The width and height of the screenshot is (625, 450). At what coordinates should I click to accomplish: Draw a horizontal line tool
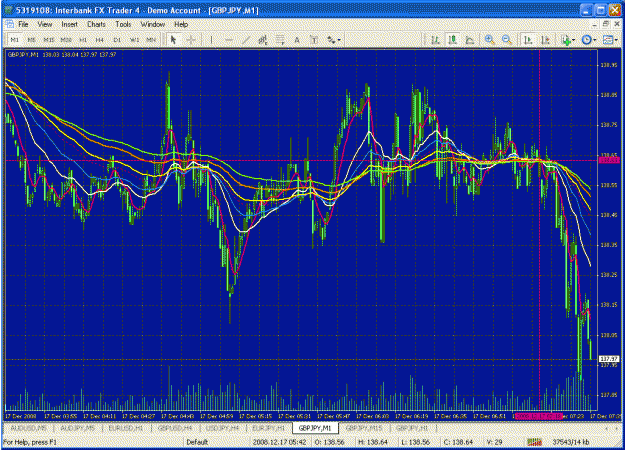coord(229,39)
